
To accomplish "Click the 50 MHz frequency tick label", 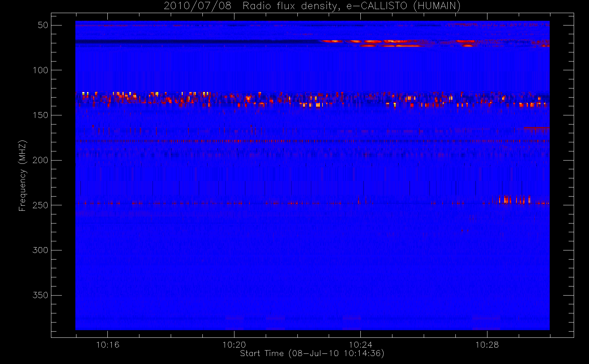I will [43, 25].
